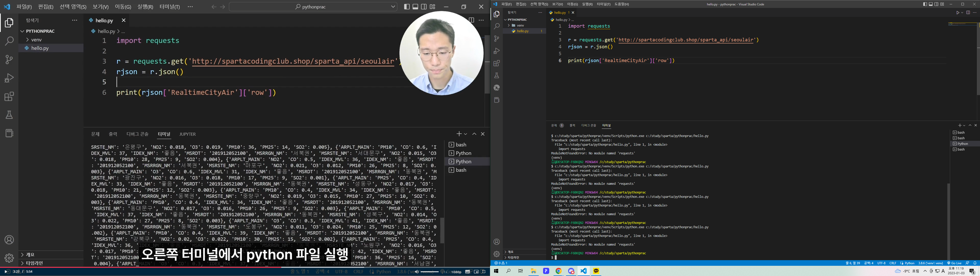
Task: Create new terminal with the plus icon
Action: [960, 125]
